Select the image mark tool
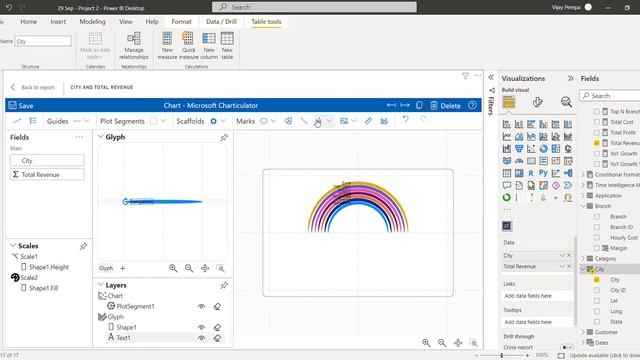Image resolution: width=640 pixels, height=360 pixels. [x=344, y=121]
